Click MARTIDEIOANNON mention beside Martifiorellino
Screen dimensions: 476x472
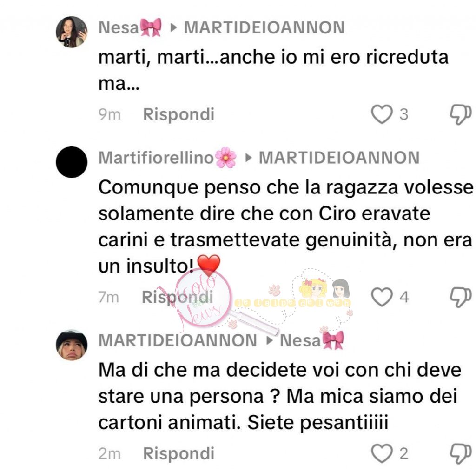(339, 158)
